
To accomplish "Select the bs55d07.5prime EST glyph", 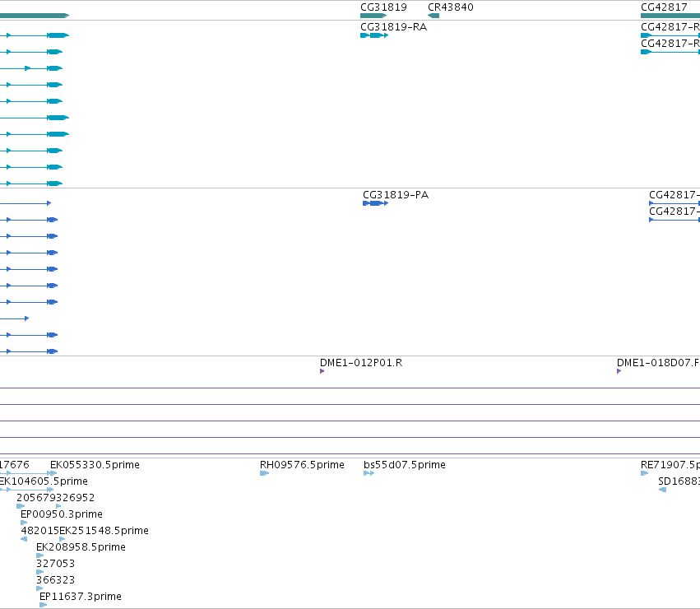I will tap(369, 473).
